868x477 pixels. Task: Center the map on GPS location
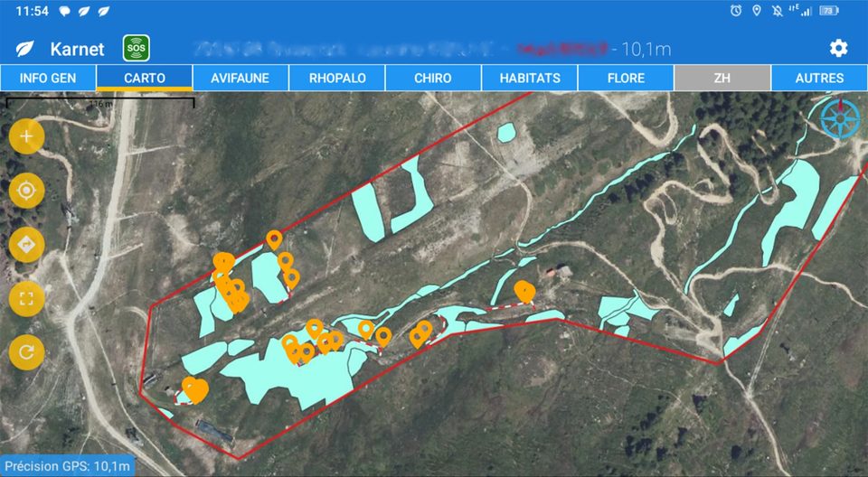point(26,191)
